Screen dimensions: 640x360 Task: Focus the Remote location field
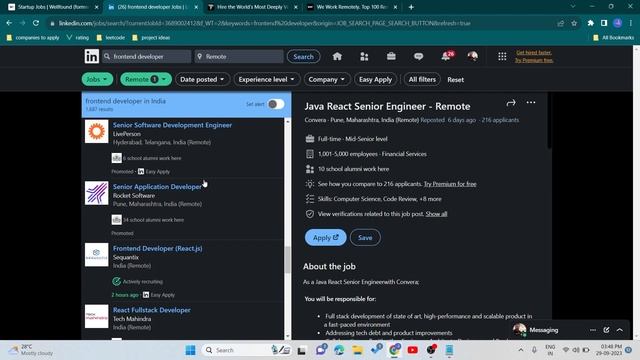pos(239,56)
